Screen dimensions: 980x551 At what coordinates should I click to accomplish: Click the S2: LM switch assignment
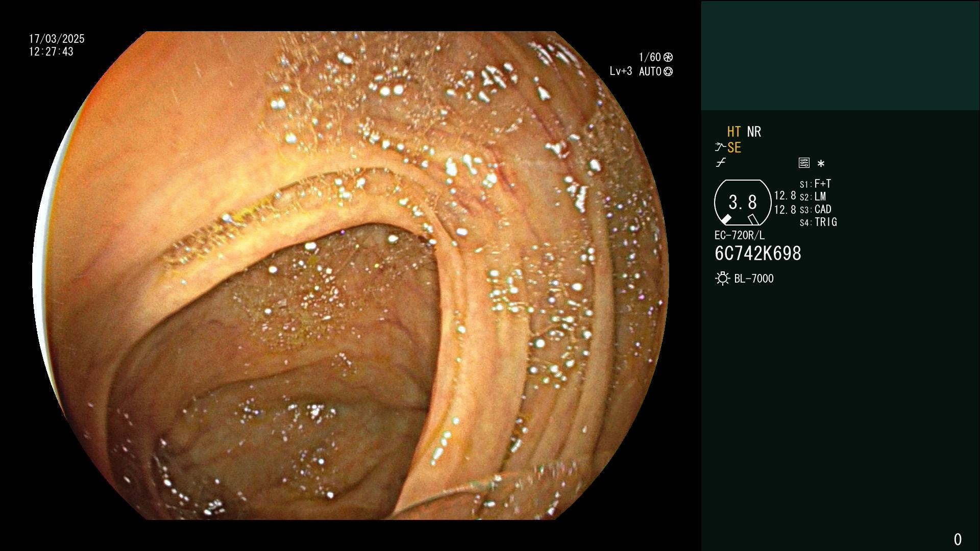(x=813, y=196)
